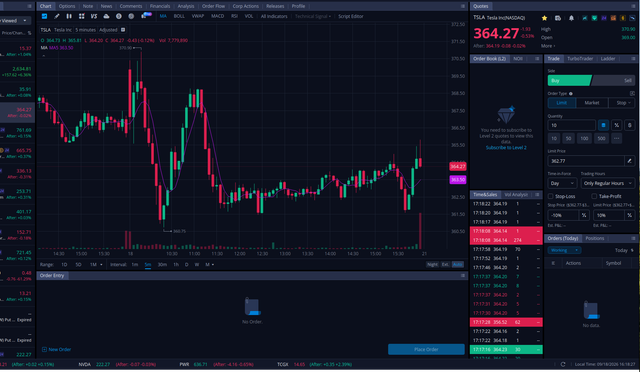Click the expand icon right of Order Type
This screenshot has height=372, width=640.
click(632, 94)
